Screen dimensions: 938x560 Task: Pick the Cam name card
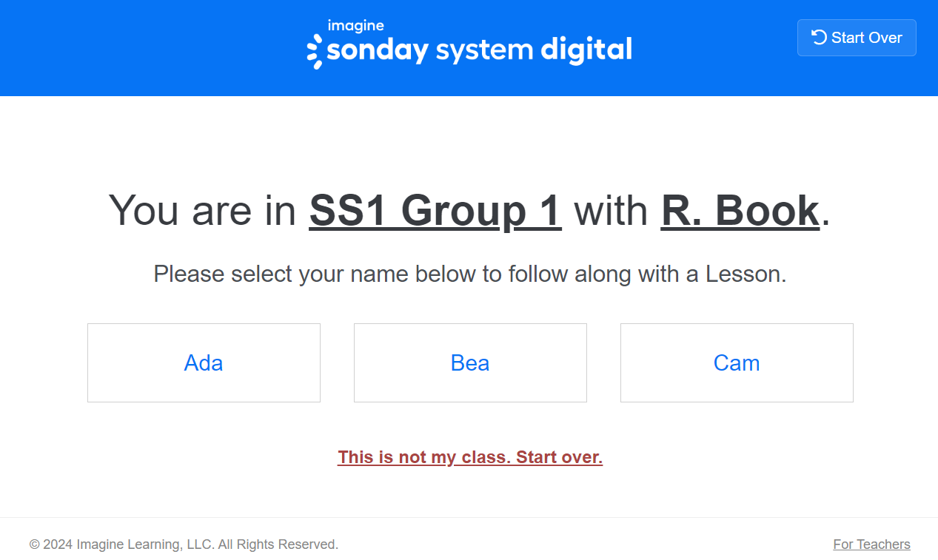(737, 363)
